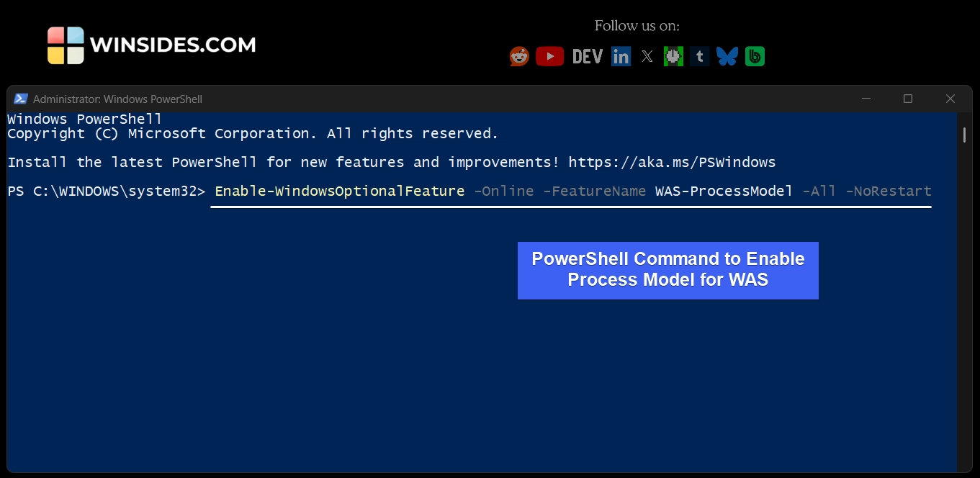Click the Reddit social icon
Screen dimensions: 980x478
point(518,55)
